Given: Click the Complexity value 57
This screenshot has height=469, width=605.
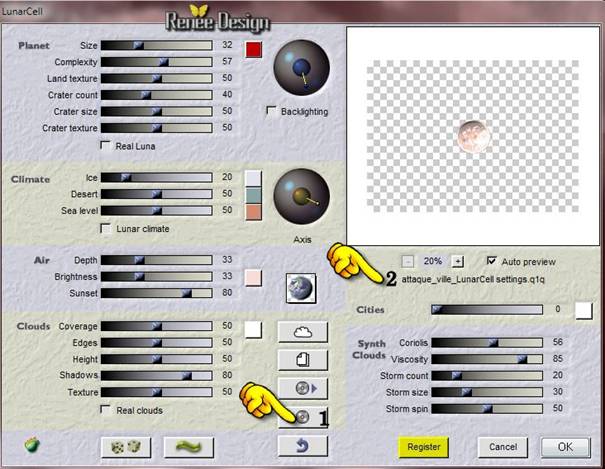Looking at the screenshot, I should click(227, 61).
